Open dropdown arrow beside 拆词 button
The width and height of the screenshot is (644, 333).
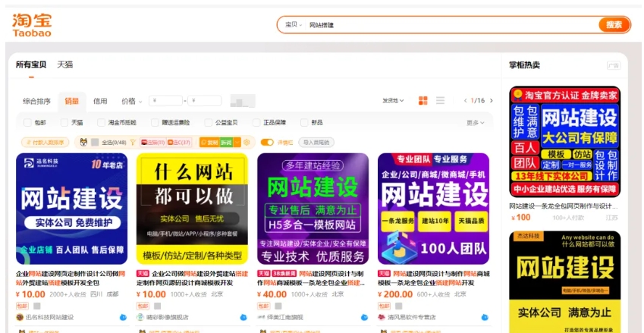click(237, 143)
